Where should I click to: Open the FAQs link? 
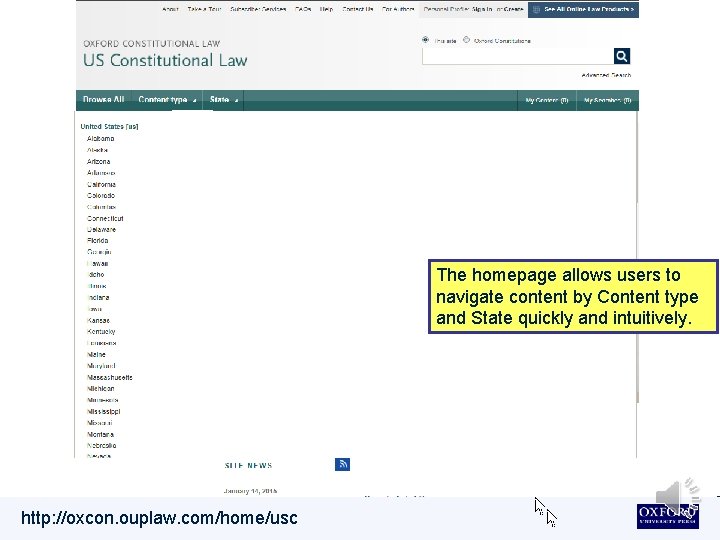coord(303,9)
